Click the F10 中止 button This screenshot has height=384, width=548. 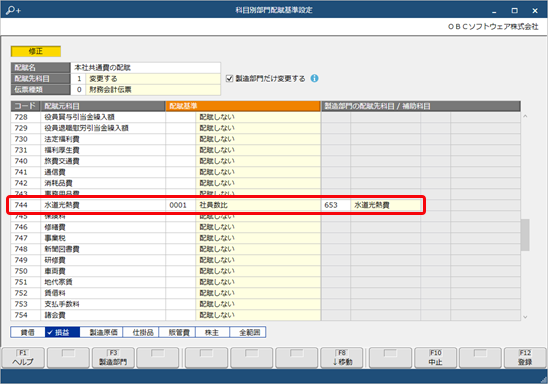(435, 357)
